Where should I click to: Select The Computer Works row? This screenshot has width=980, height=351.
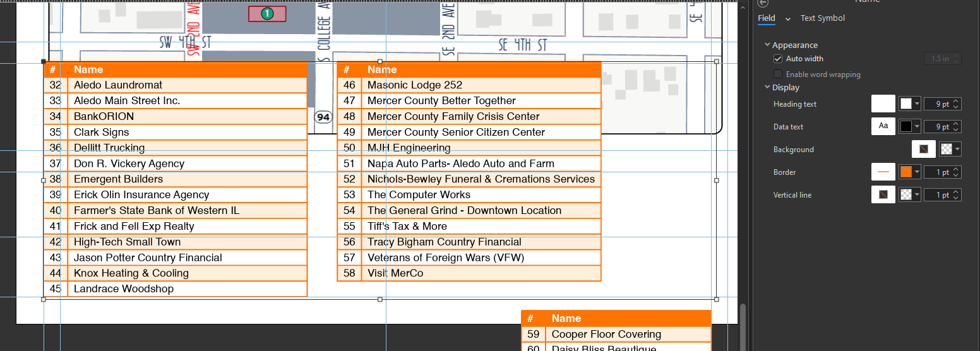click(469, 194)
